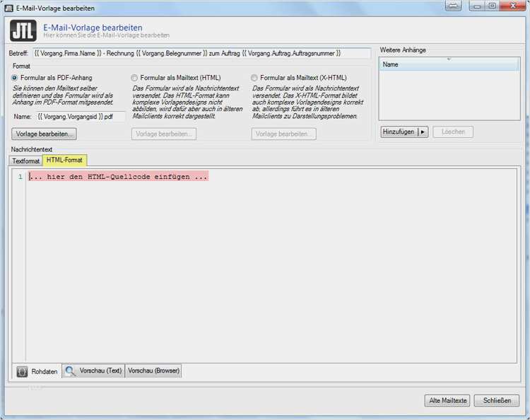Select 'Formular als PDF-Anhang' radio button
Screen dimensions: 530x420
[15, 78]
